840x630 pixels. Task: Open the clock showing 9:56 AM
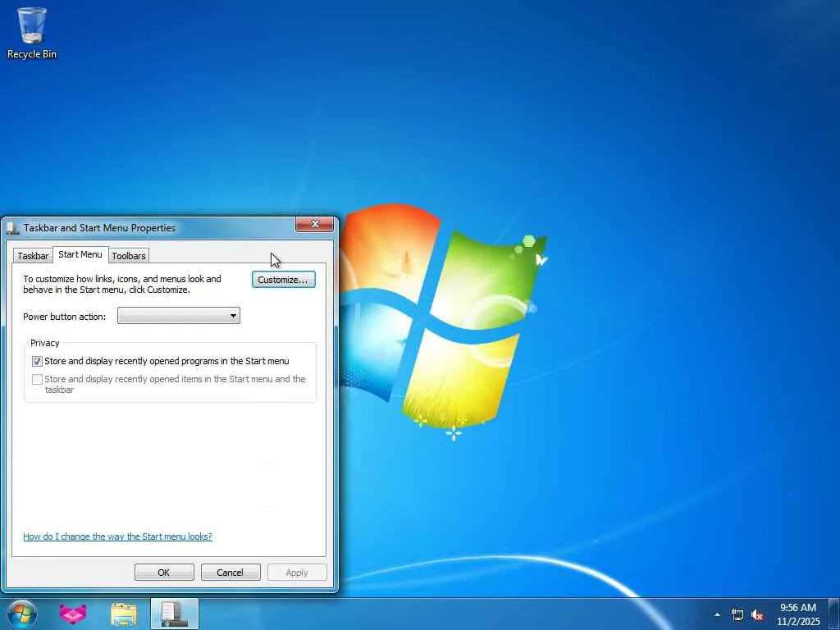[798, 608]
